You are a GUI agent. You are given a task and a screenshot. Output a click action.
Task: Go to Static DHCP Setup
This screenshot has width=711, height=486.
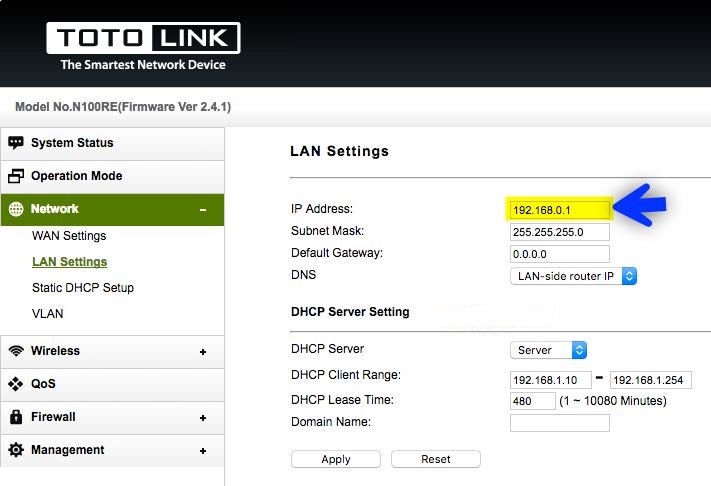83,288
